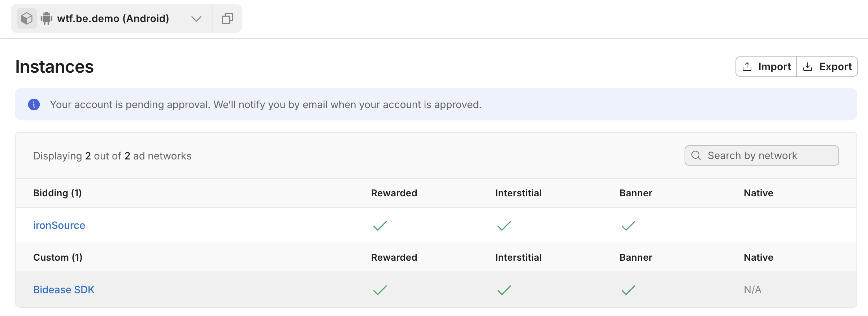Screen dimensions: 868x316
Task: Click Bidease SDK Rewarded checkmark
Action: click(x=380, y=290)
